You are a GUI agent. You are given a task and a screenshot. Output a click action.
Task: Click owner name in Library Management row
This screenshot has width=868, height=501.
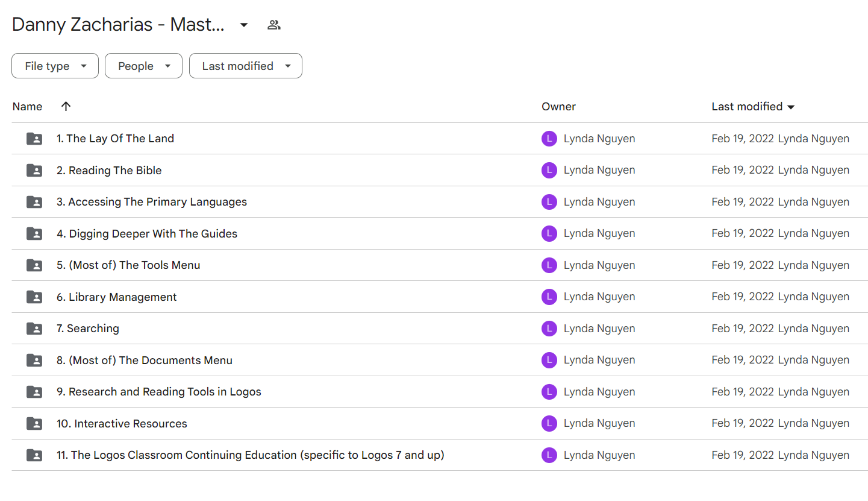tap(599, 297)
